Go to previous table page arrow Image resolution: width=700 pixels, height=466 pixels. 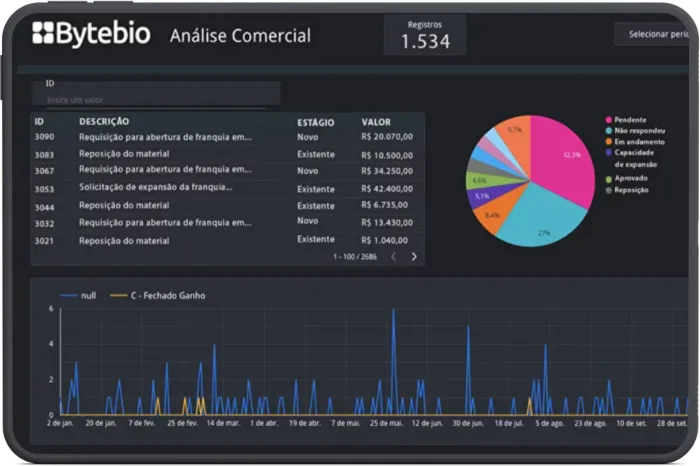[x=393, y=257]
